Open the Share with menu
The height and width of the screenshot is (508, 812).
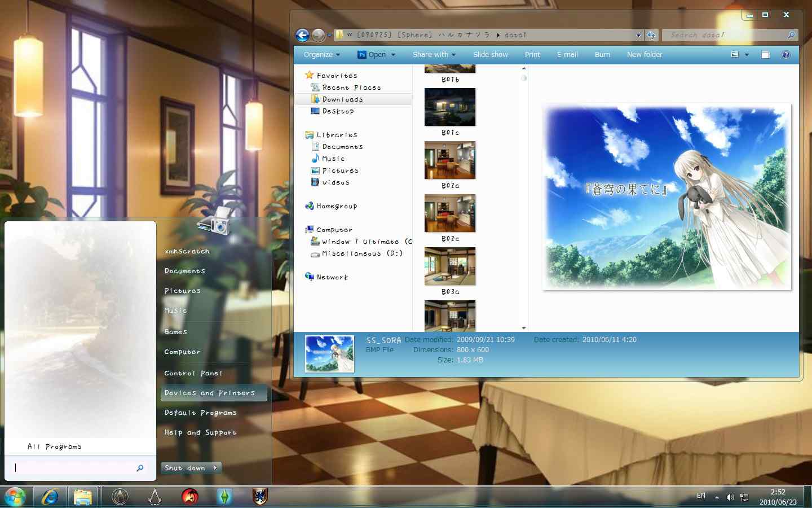pos(434,55)
